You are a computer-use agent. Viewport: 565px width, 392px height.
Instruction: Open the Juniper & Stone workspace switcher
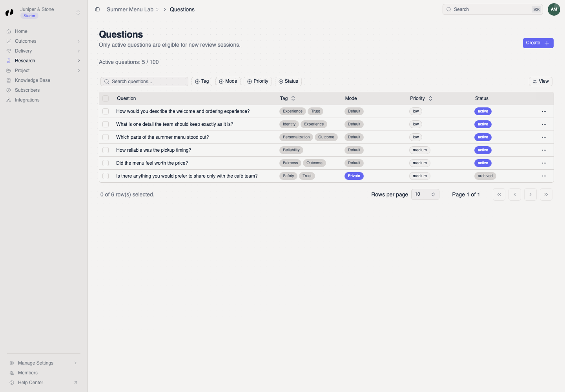pos(78,13)
